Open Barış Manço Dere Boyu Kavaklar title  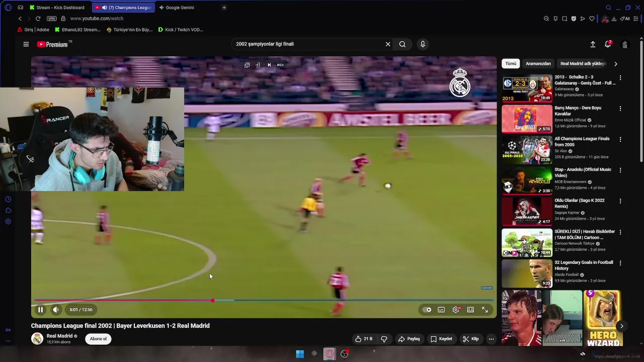[578, 111]
